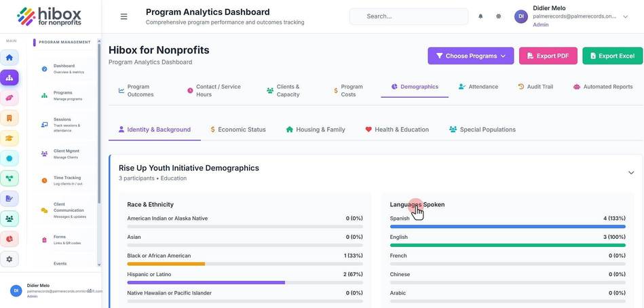Select the pie chart sidebar icon
The image size is (644, 308).
(9, 239)
